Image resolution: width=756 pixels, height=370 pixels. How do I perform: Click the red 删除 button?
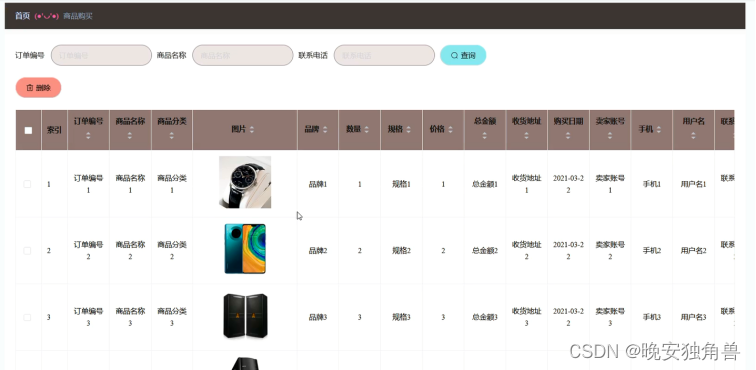(39, 88)
